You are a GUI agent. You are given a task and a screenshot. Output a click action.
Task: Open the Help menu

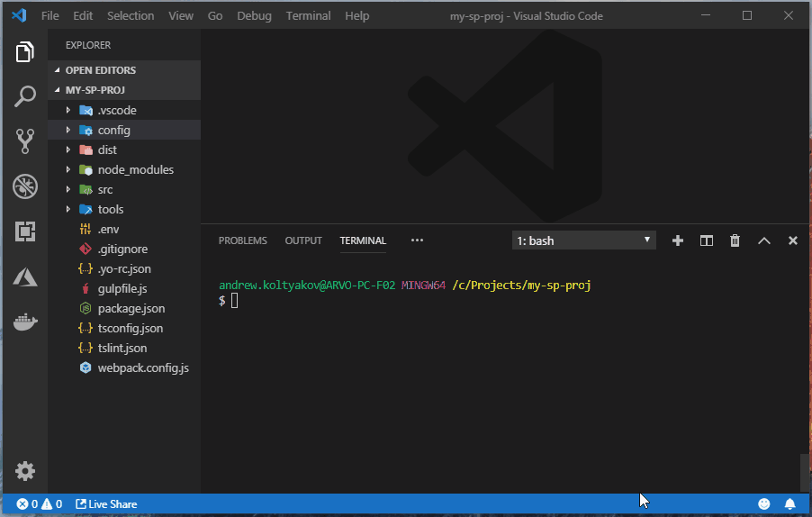tap(356, 15)
